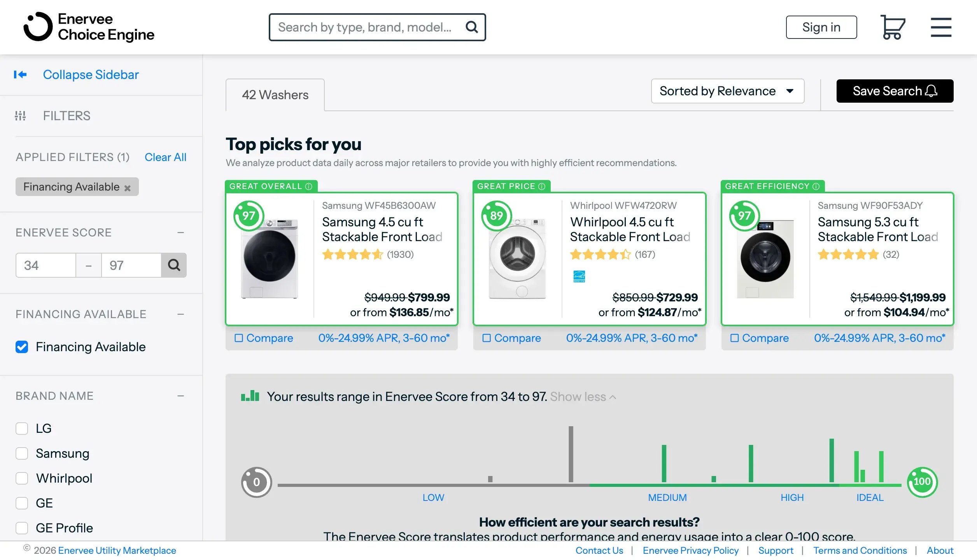Open Contact Us in footer
The width and height of the screenshot is (977, 560).
[599, 550]
